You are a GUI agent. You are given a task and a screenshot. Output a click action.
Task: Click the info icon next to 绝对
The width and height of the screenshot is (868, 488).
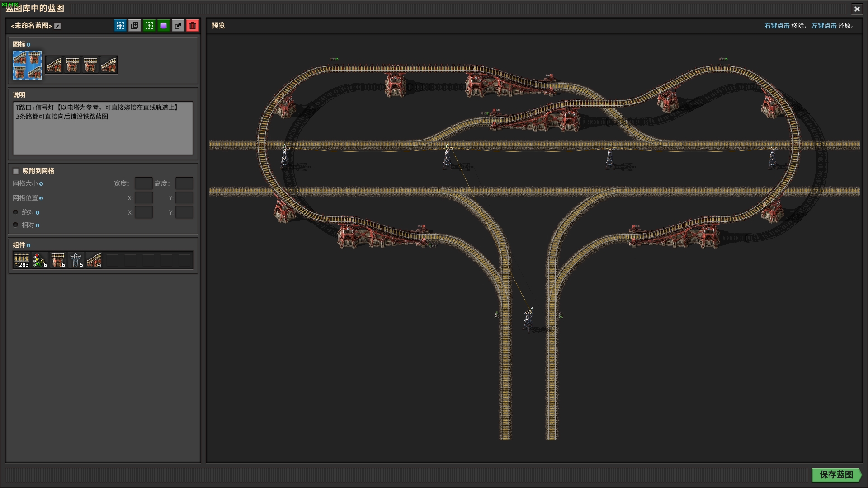click(x=38, y=213)
